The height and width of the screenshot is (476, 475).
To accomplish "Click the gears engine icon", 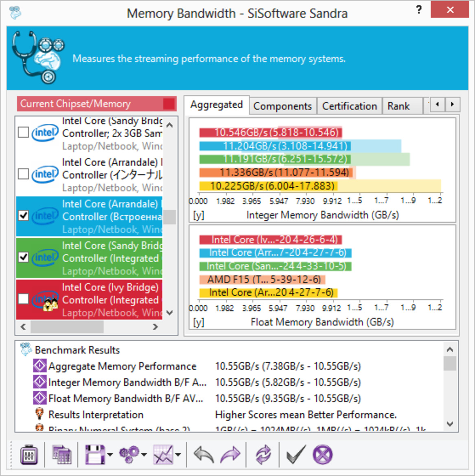I will point(129,454).
